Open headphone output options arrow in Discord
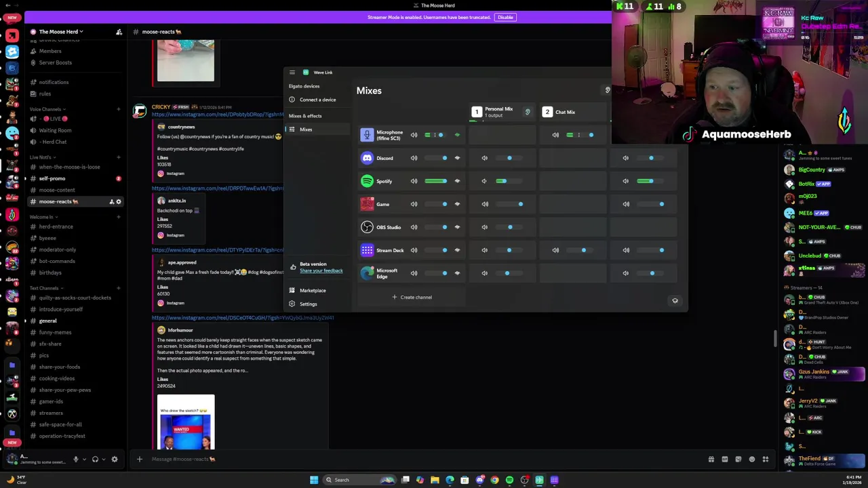The height and width of the screenshot is (488, 868). 104,459
